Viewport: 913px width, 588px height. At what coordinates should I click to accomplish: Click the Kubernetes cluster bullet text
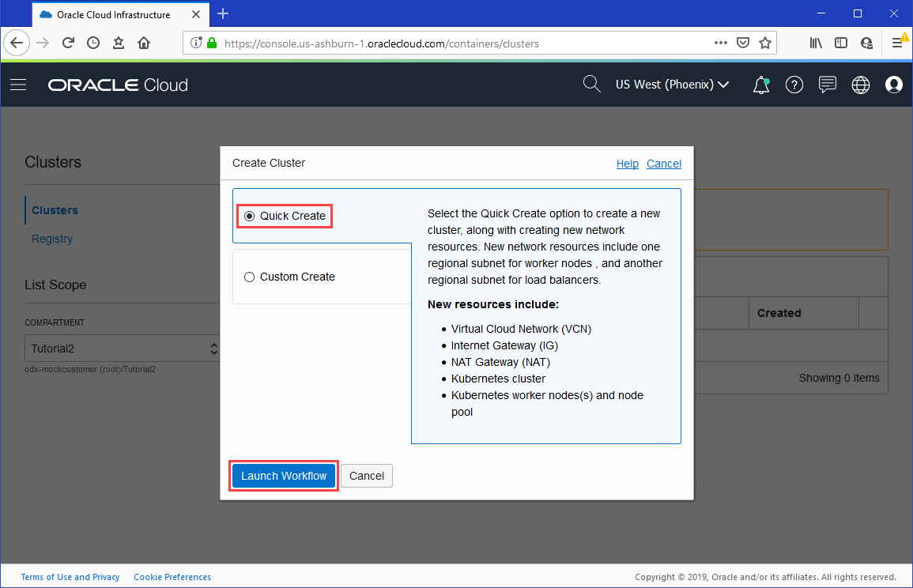pos(499,379)
